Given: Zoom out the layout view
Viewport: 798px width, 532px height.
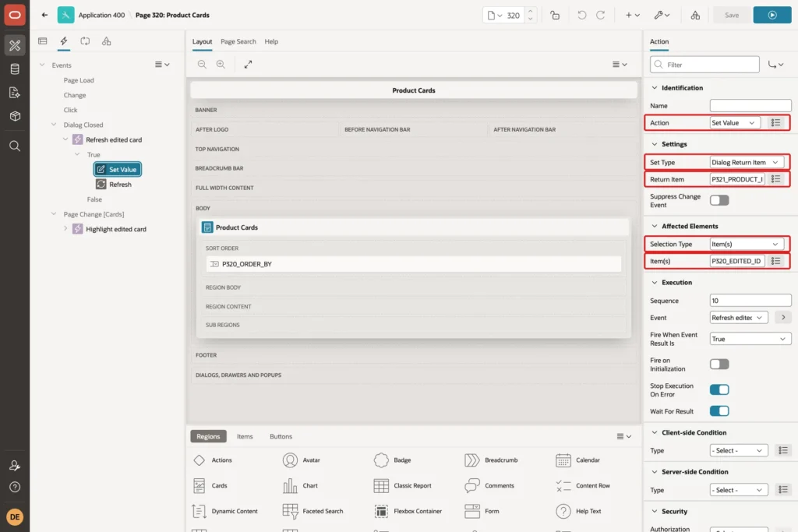Looking at the screenshot, I should click(202, 64).
